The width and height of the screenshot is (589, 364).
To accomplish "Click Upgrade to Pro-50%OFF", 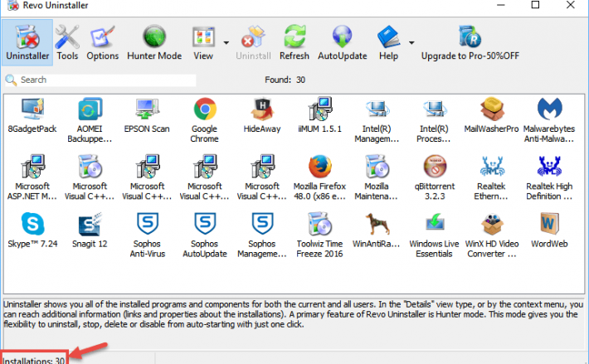I will tap(470, 42).
